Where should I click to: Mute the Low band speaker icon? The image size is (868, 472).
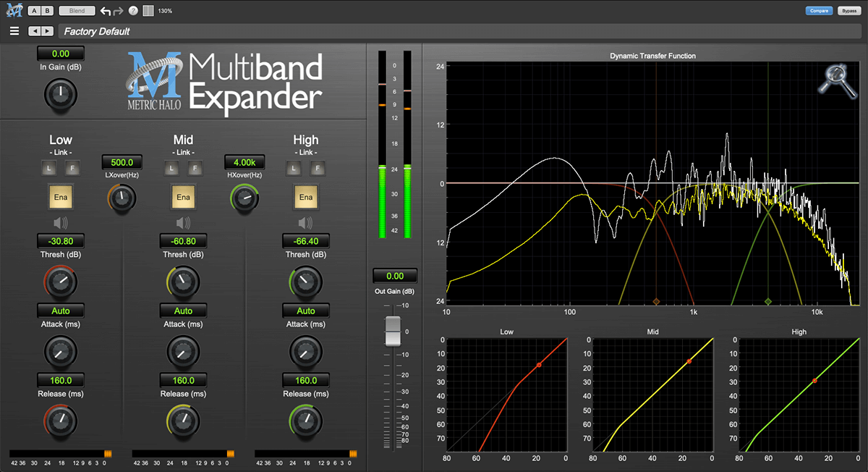tap(61, 222)
